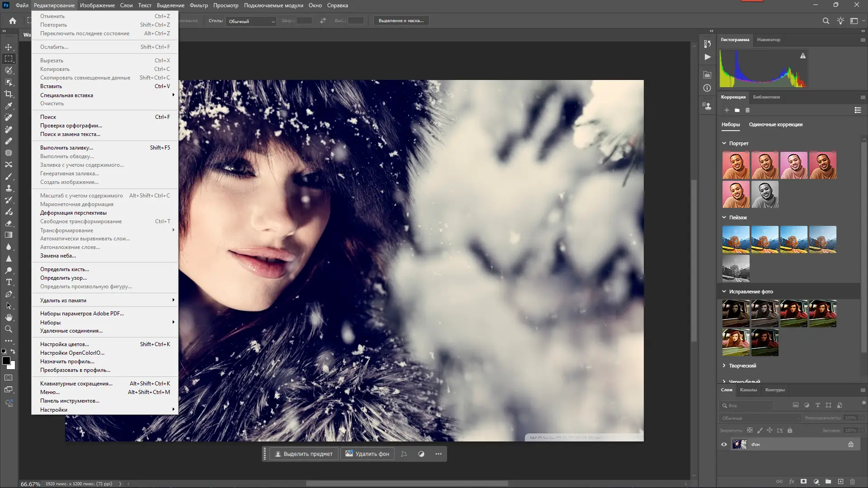Switch to the Каналы tab
The width and height of the screenshot is (868, 488).
(748, 390)
